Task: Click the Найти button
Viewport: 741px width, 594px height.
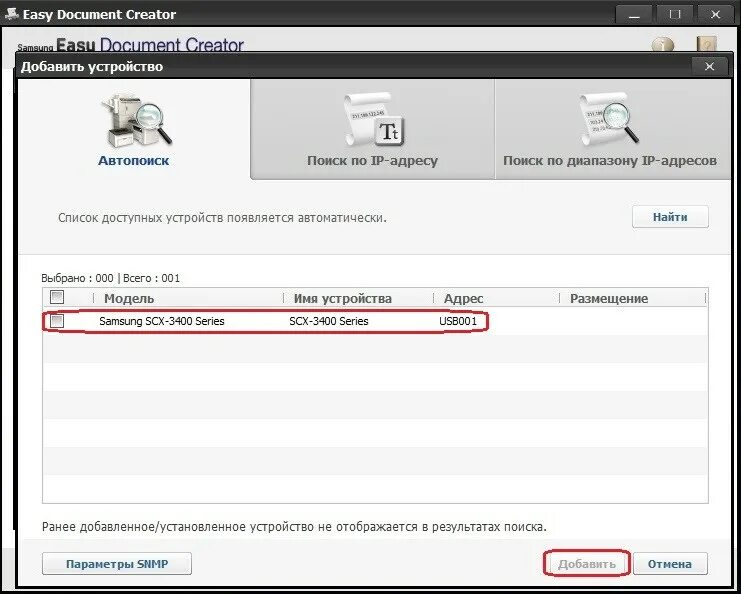Action: [x=670, y=217]
